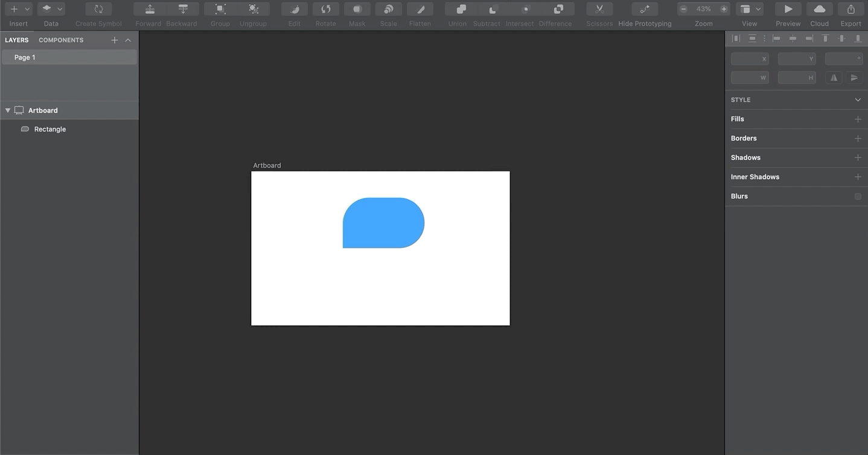Click the zoom minus control
This screenshot has height=455, width=868.
(683, 9)
